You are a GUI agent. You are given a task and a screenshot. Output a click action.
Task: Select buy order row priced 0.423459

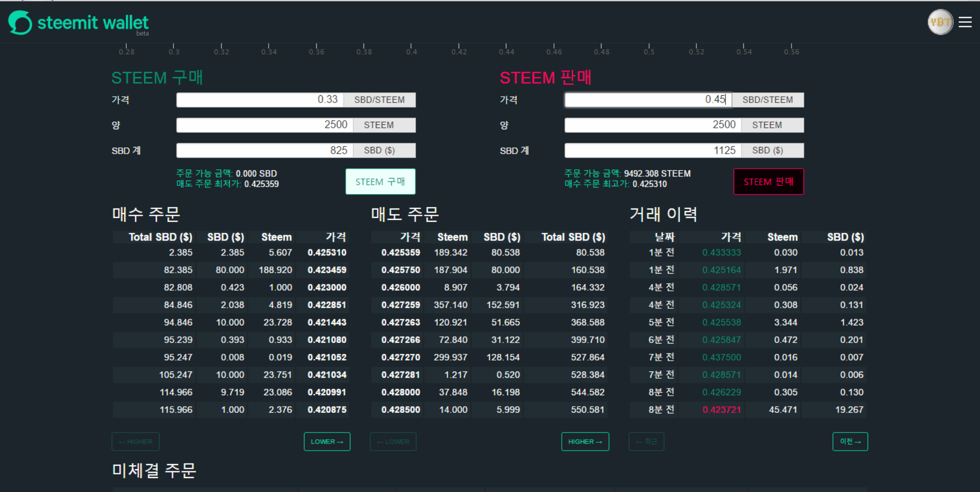[230, 270]
